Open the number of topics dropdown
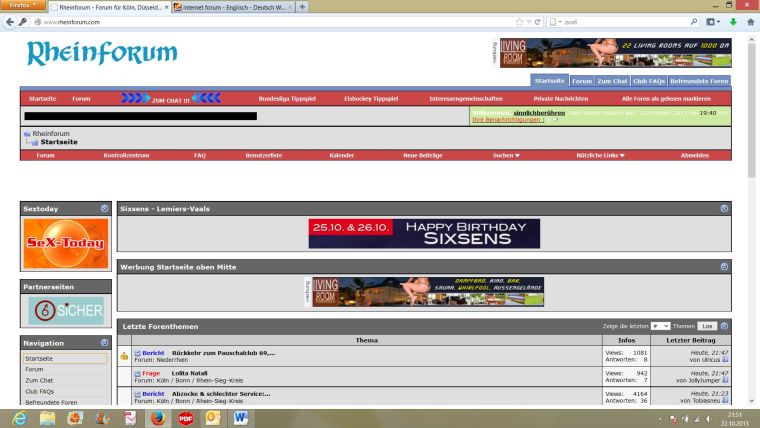This screenshot has width=760, height=428. pyautogui.click(x=660, y=326)
